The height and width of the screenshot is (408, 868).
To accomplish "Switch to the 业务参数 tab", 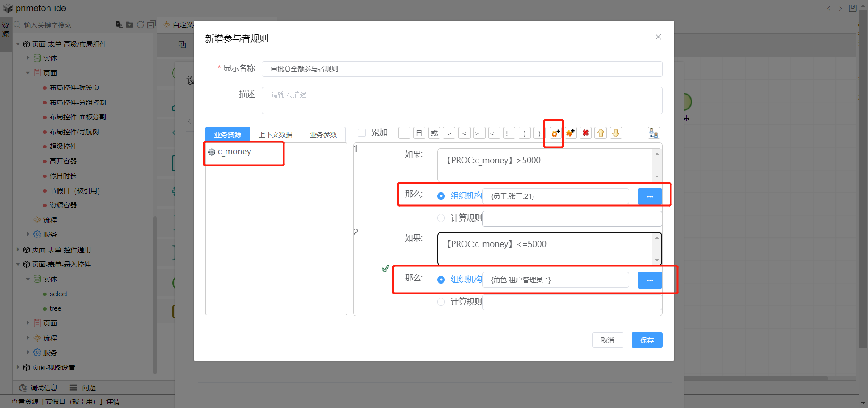I will click(323, 134).
